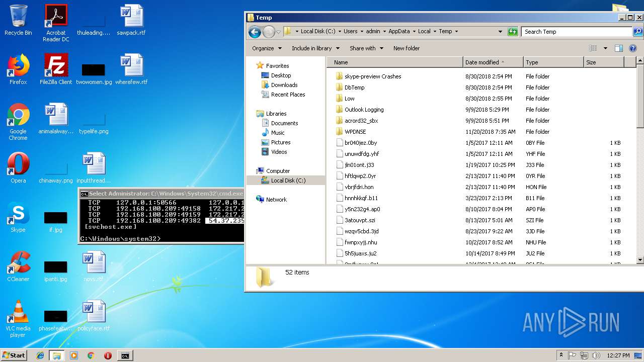The image size is (644, 362).
Task: Click Back arrow in Explorer window
Action: coord(255,32)
